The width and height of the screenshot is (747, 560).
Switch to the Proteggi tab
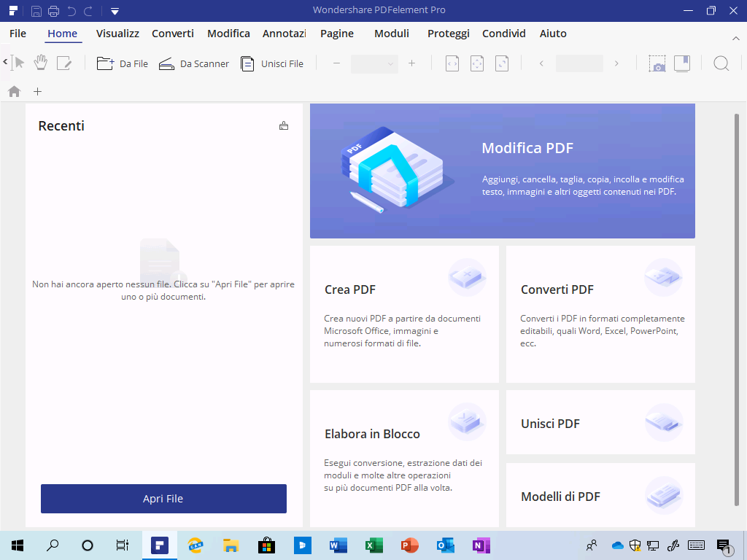click(x=449, y=34)
